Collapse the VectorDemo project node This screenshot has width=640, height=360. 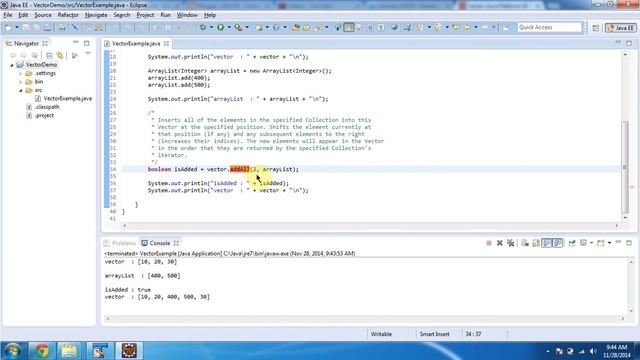pyautogui.click(x=12, y=65)
